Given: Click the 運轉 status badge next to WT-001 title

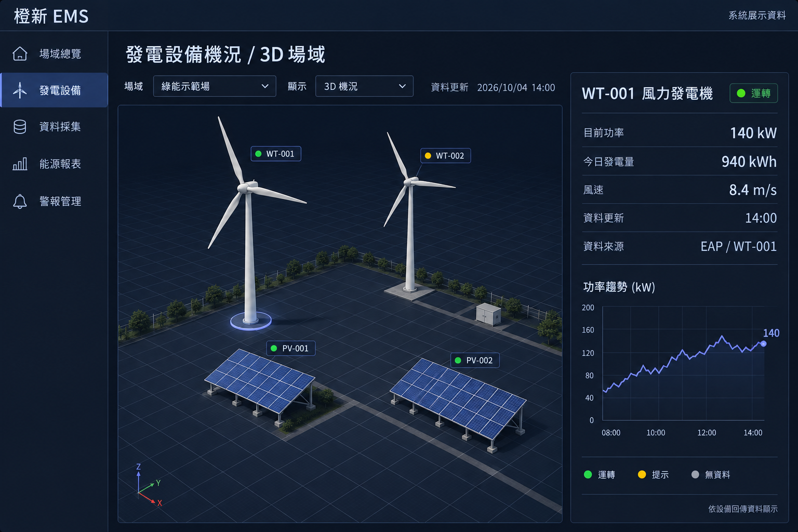Looking at the screenshot, I should (754, 93).
